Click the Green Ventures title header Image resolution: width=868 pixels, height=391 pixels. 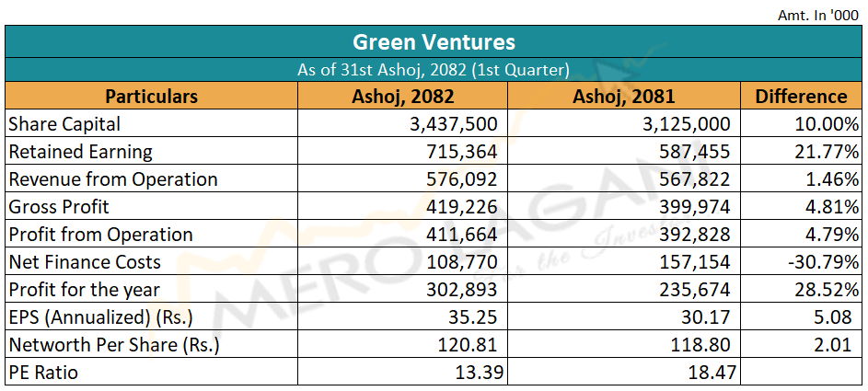pos(434,42)
